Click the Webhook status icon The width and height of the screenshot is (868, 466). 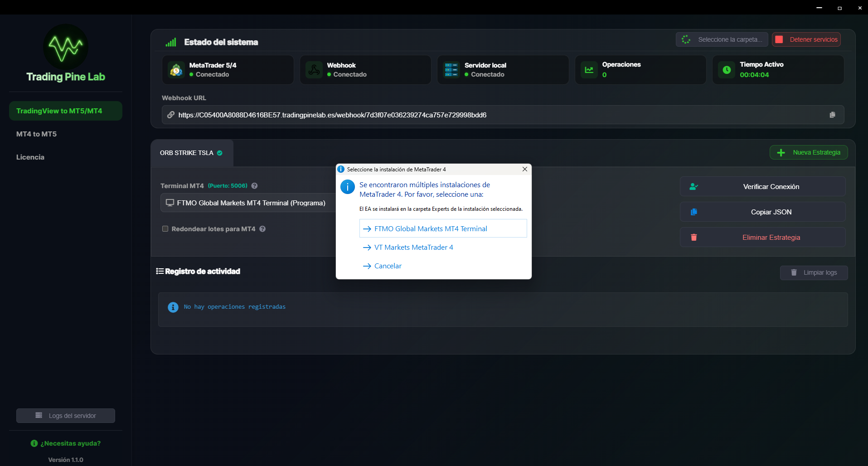(314, 70)
